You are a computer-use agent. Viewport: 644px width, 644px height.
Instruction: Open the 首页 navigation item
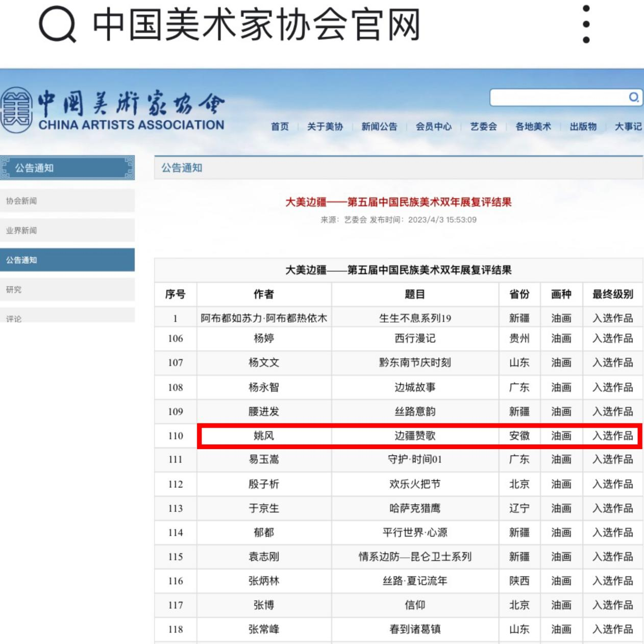280,127
